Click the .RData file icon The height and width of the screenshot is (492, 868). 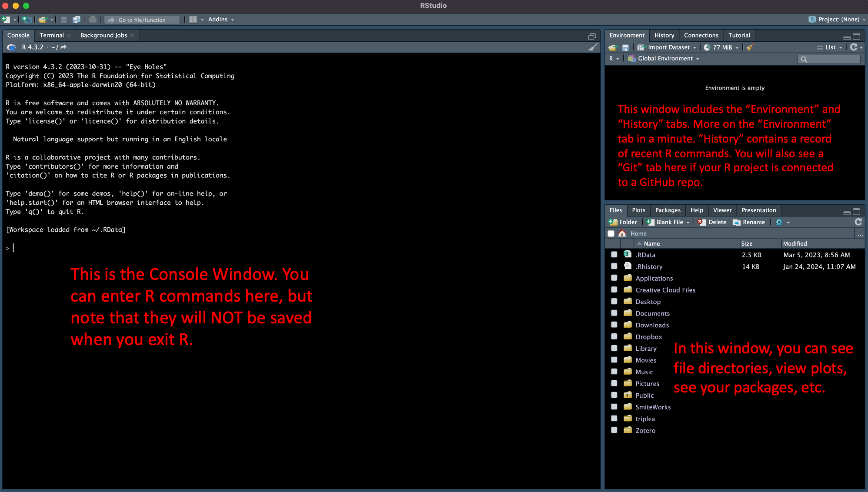[628, 254]
